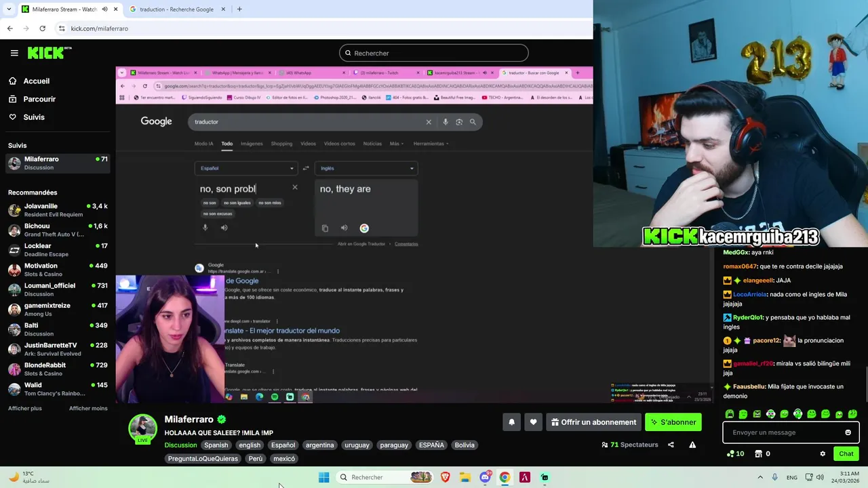Screen dimensions: 868x488
Task: Click the green Chat send button
Action: (846, 453)
